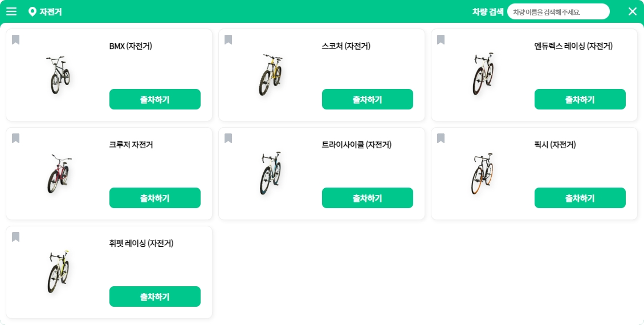
Task: Select the yellow 휘펫 레이싱 bike image
Action: point(59,272)
